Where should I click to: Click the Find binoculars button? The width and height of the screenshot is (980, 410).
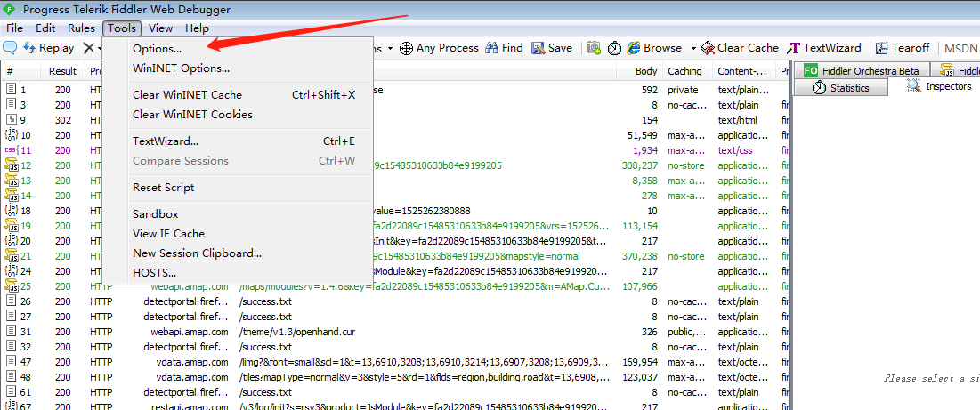click(x=505, y=48)
